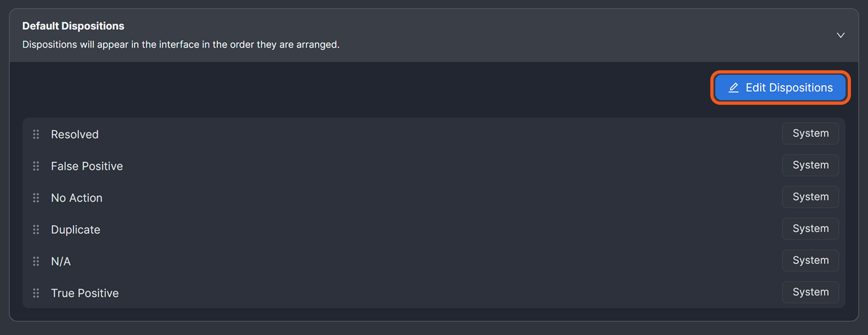Select the N/A disposition label
The height and width of the screenshot is (335, 868).
point(60,261)
